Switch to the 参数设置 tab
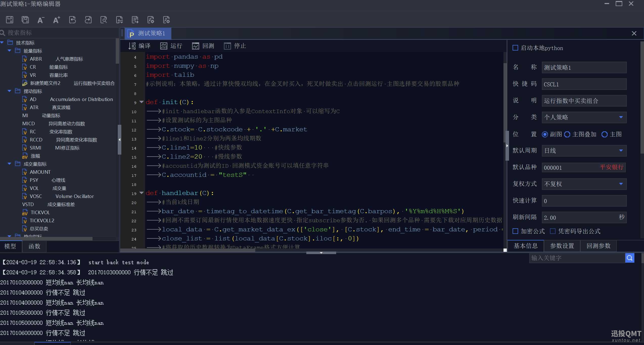644x345 pixels. 562,246
